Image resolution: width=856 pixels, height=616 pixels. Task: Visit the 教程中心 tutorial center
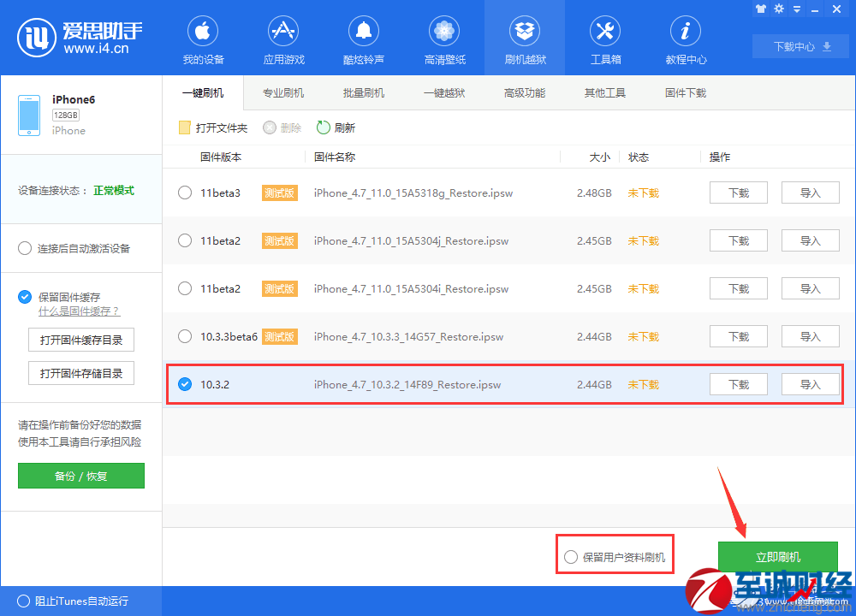tap(685, 38)
